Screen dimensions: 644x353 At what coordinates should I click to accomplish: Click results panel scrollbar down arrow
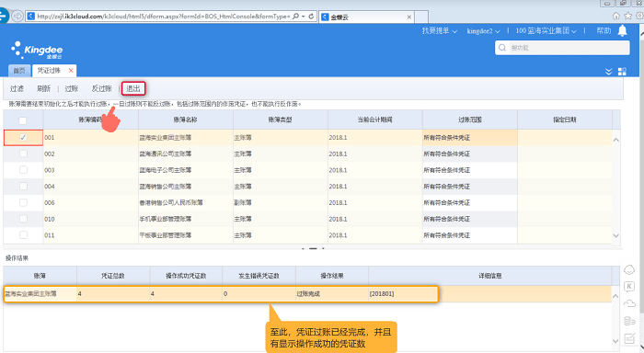(615, 341)
